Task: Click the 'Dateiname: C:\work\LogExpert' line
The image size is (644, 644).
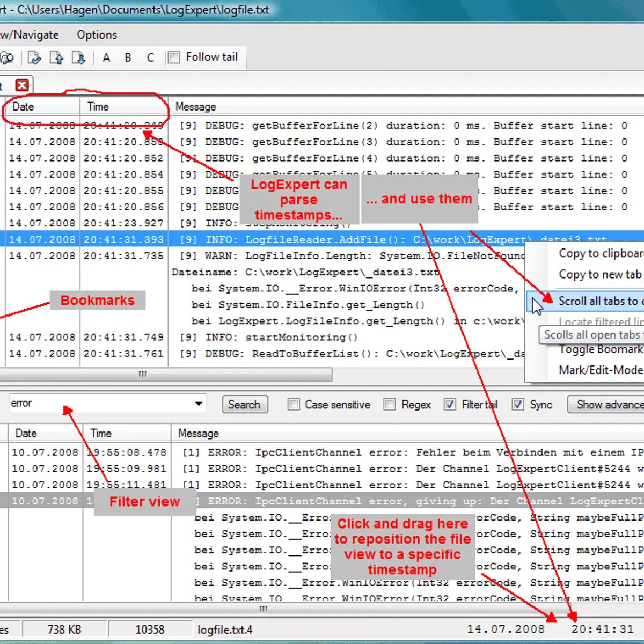Action: click(305, 272)
